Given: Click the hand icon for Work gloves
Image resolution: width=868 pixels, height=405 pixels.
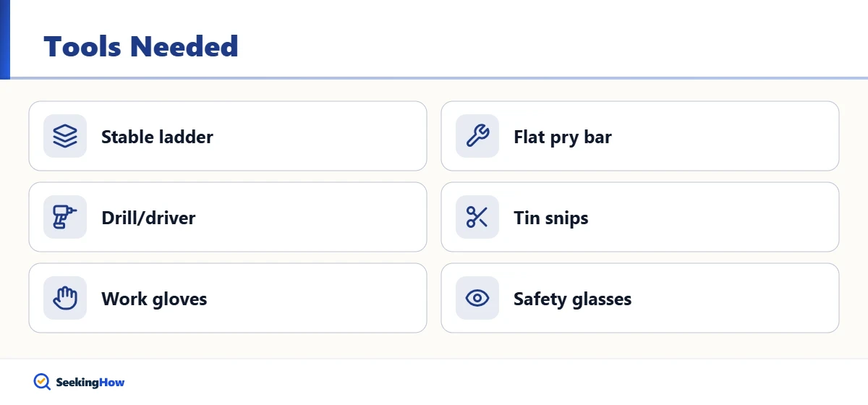Looking at the screenshot, I should [x=65, y=298].
